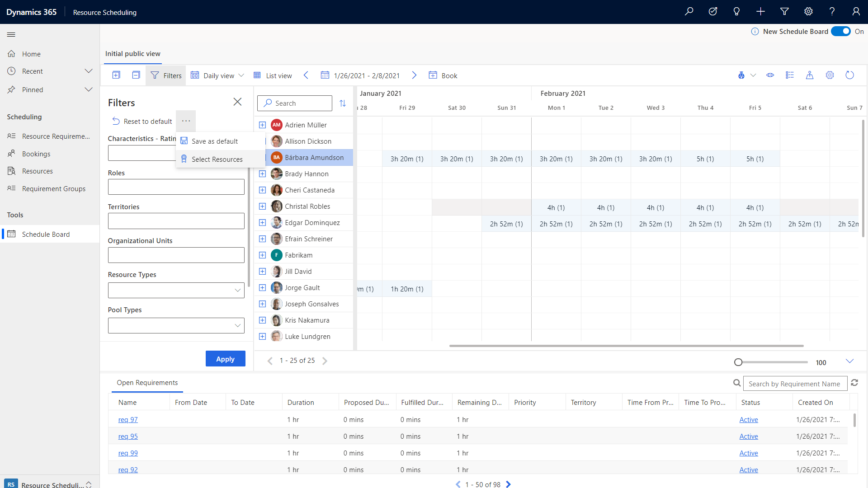Click the resource utilization view icon
Image resolution: width=868 pixels, height=488 pixels.
[x=769, y=75]
